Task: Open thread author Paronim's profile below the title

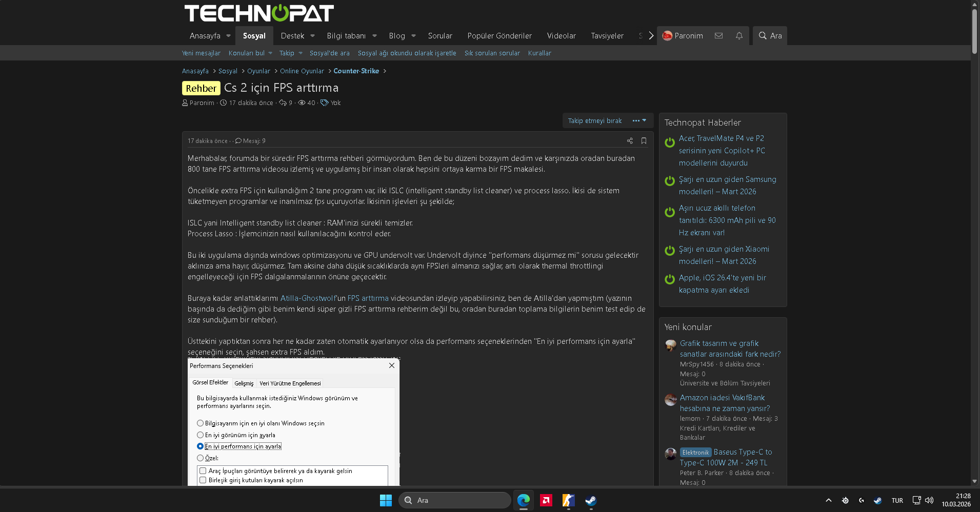Action: (x=202, y=103)
